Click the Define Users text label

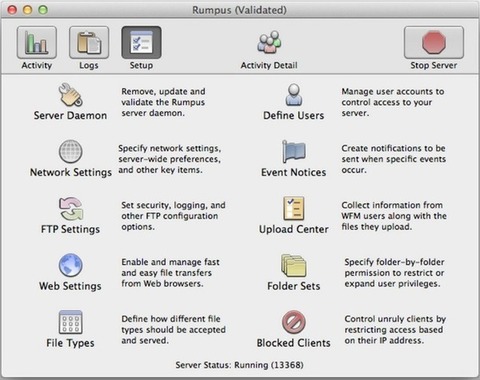294,115
